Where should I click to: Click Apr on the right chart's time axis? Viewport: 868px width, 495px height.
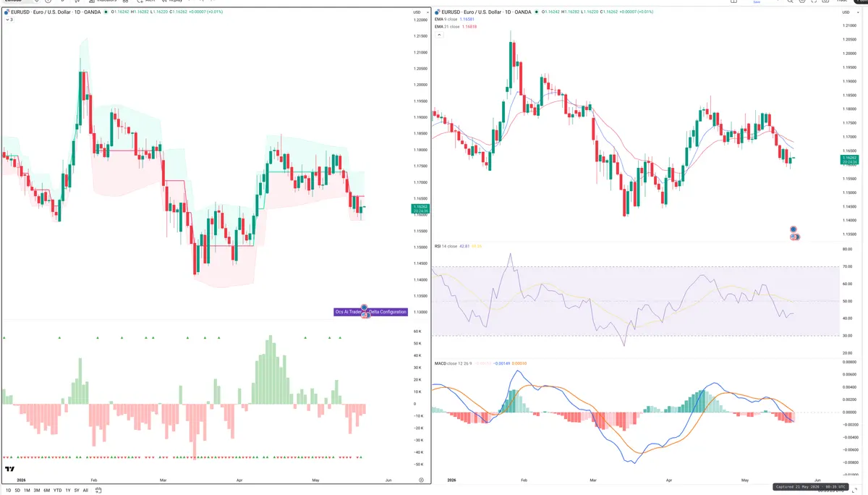coord(669,480)
